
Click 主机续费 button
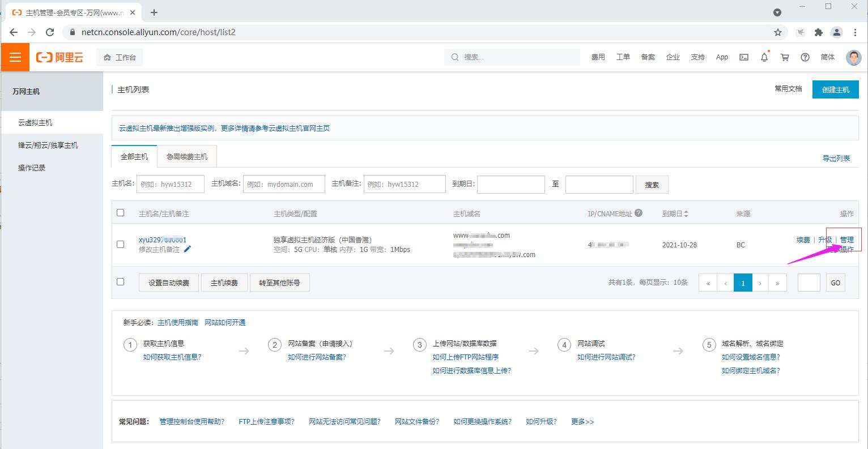(x=224, y=283)
